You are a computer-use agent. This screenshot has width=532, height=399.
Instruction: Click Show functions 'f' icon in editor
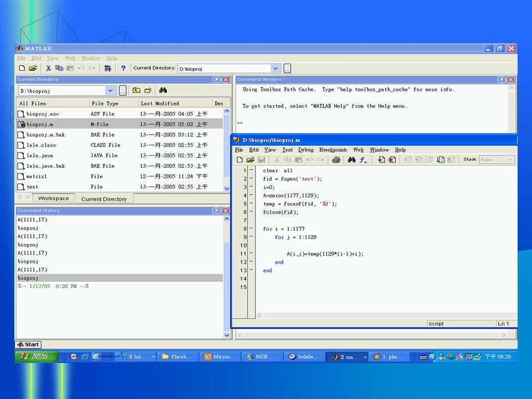(363, 160)
